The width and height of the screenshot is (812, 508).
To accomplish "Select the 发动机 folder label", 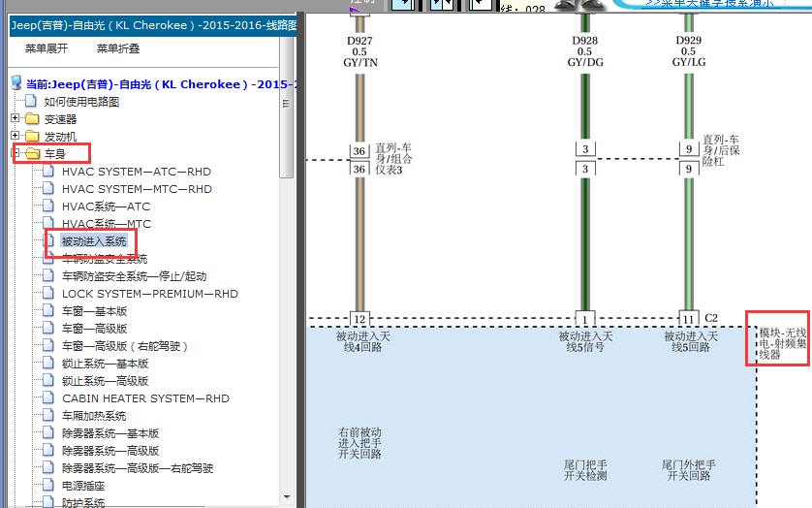I will click(x=60, y=137).
